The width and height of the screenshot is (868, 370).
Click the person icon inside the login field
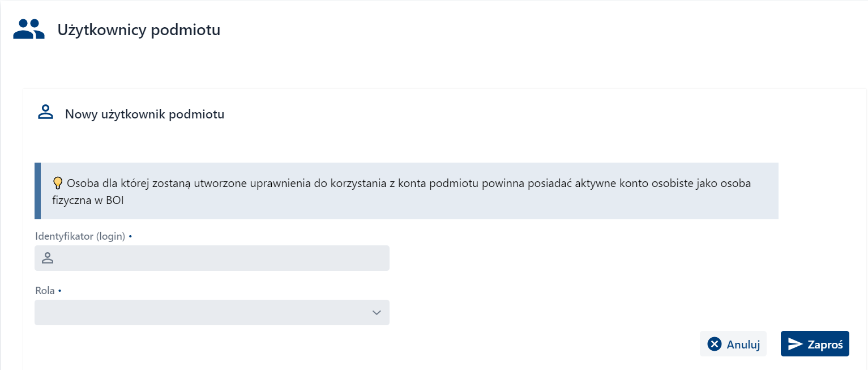[x=47, y=258]
